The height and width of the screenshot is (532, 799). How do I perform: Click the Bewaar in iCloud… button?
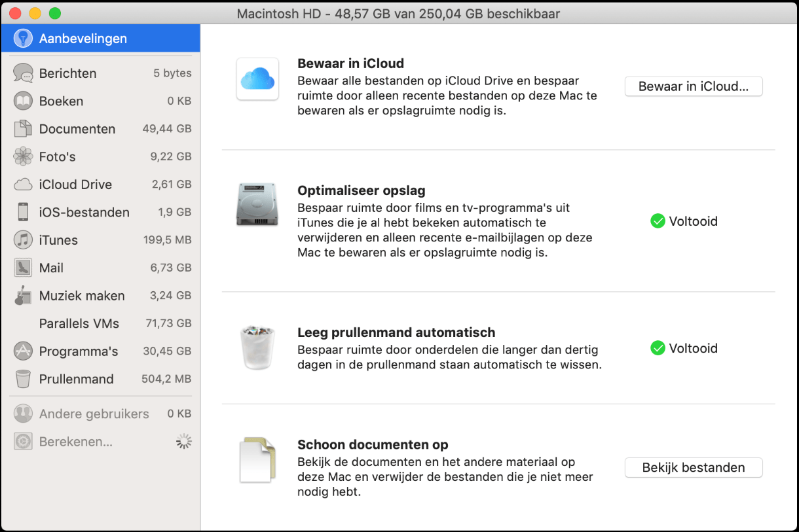[x=694, y=86]
